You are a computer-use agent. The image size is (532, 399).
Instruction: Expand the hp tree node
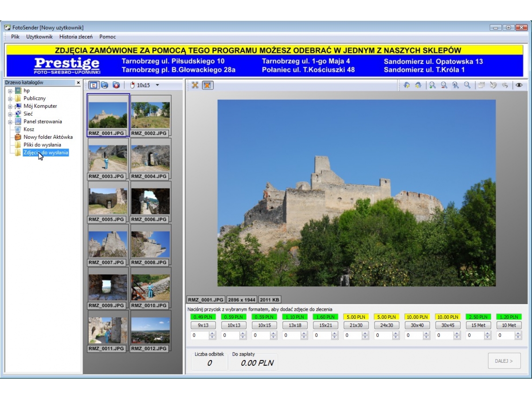pos(10,91)
